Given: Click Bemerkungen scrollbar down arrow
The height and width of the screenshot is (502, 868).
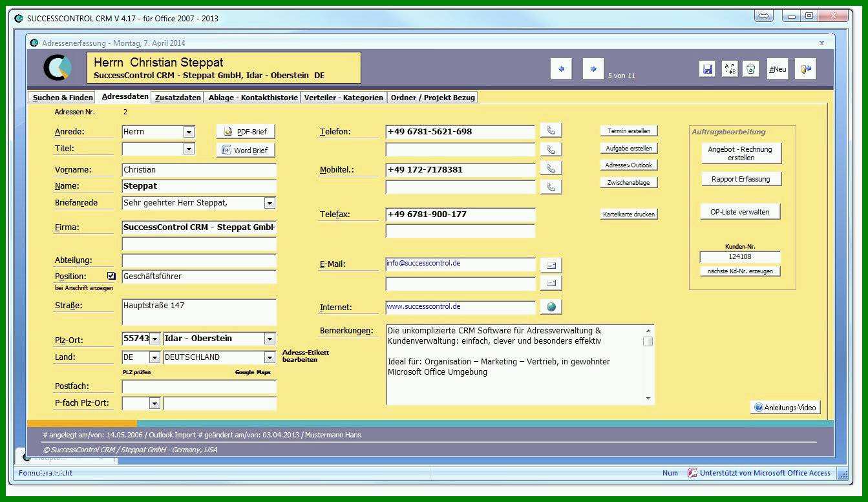Looking at the screenshot, I should coord(648,399).
